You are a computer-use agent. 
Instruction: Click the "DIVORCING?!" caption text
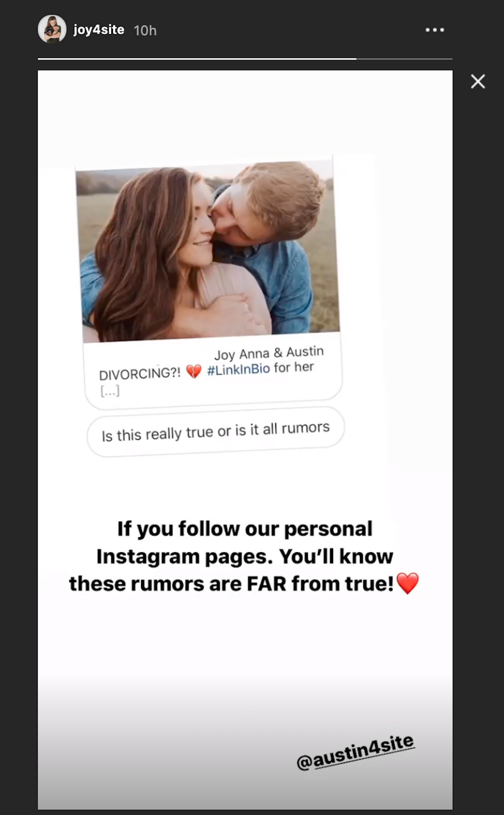[x=139, y=373]
